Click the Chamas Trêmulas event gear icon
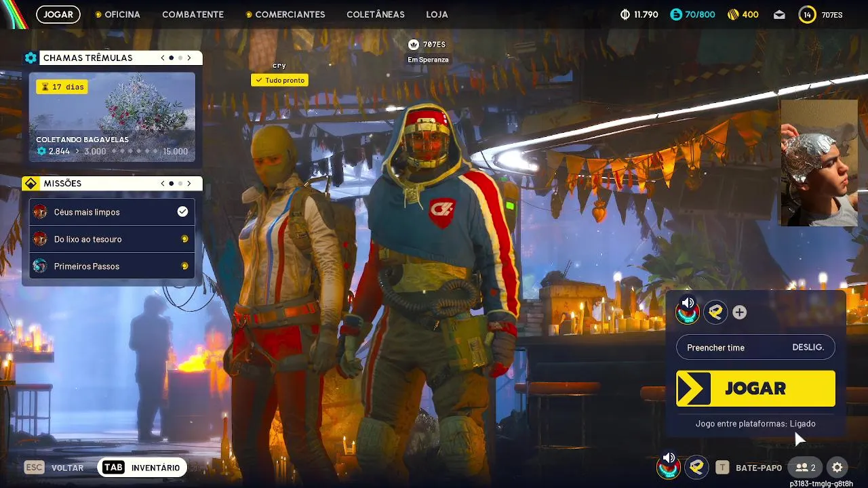 click(31, 58)
